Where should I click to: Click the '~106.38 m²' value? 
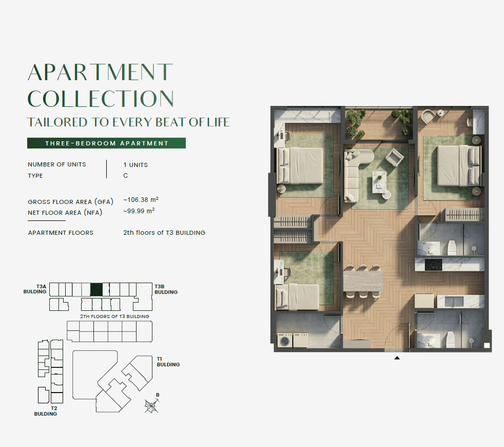[141, 200]
